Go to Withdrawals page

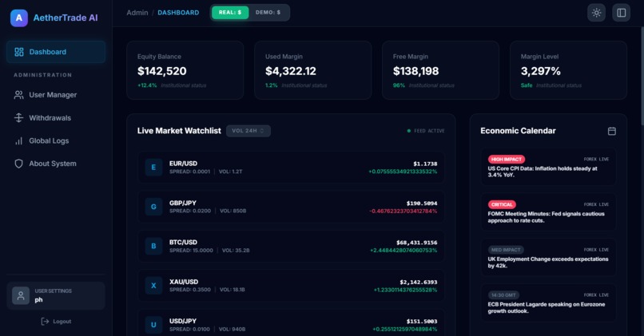pos(56,118)
